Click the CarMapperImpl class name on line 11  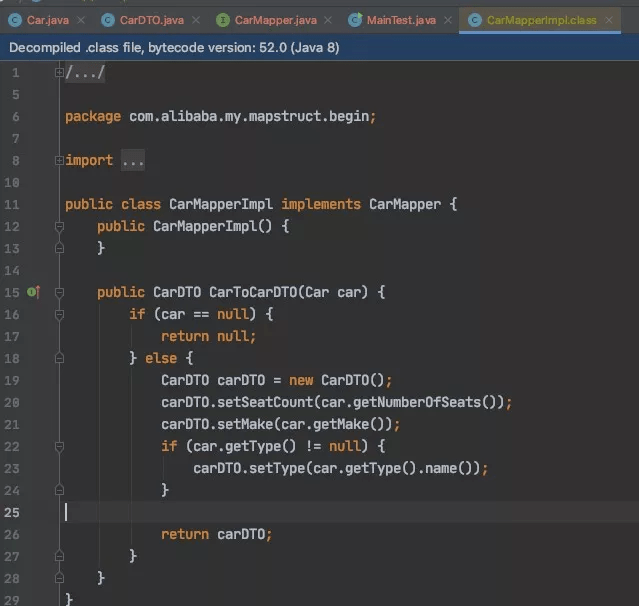click(x=221, y=204)
